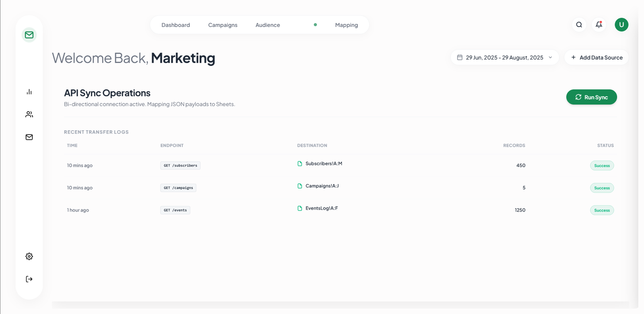
Task: Click '1 hour ago' time cell
Action: 78,210
